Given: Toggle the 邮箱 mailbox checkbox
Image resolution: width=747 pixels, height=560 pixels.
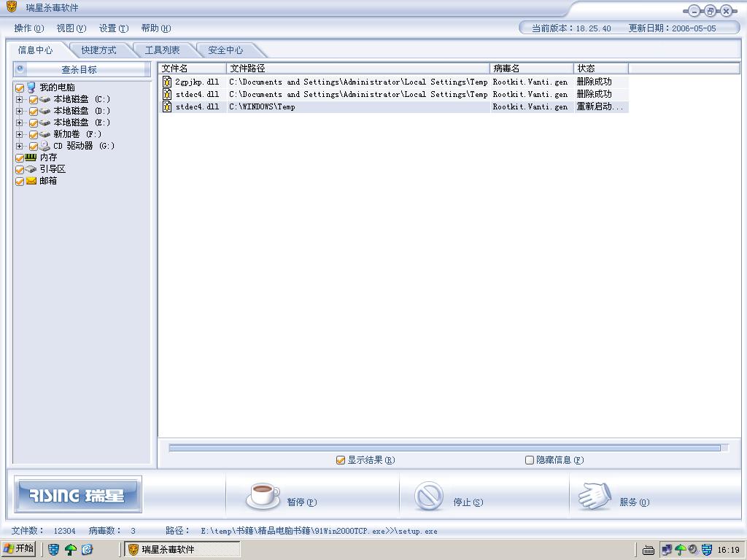Looking at the screenshot, I should (20, 182).
